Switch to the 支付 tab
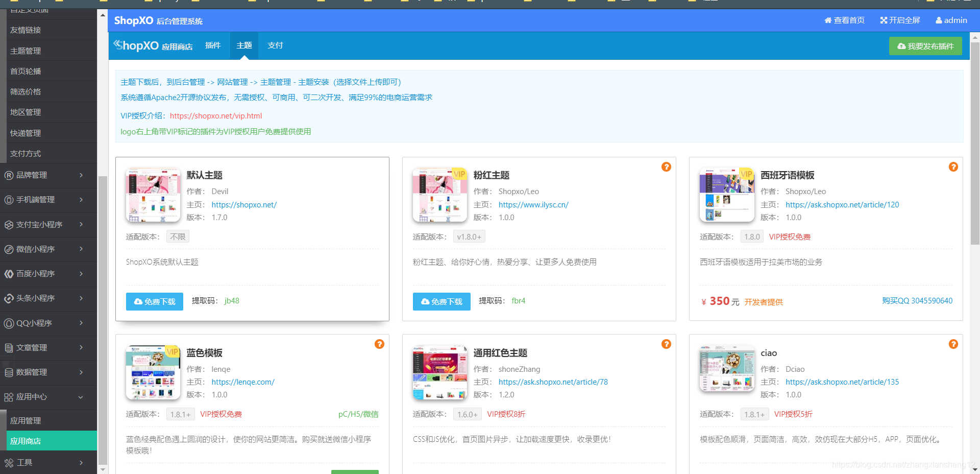 (x=275, y=45)
